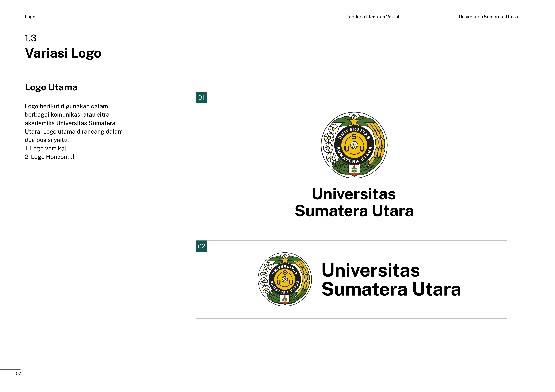Click the '2. Logo Horizontal' list item
555x392 pixels.
click(50, 157)
